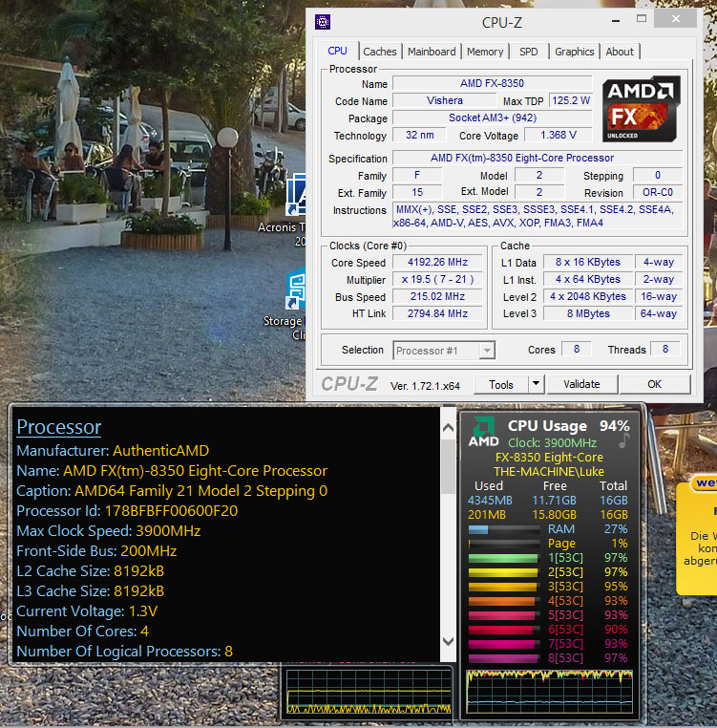Click the AMD logo in CPU Usage gadget
The image size is (717, 728).
(x=483, y=432)
